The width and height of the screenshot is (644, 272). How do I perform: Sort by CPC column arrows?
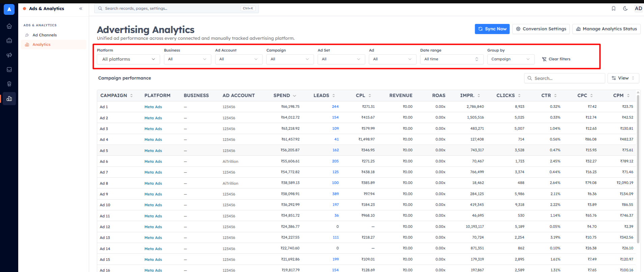[x=591, y=95]
